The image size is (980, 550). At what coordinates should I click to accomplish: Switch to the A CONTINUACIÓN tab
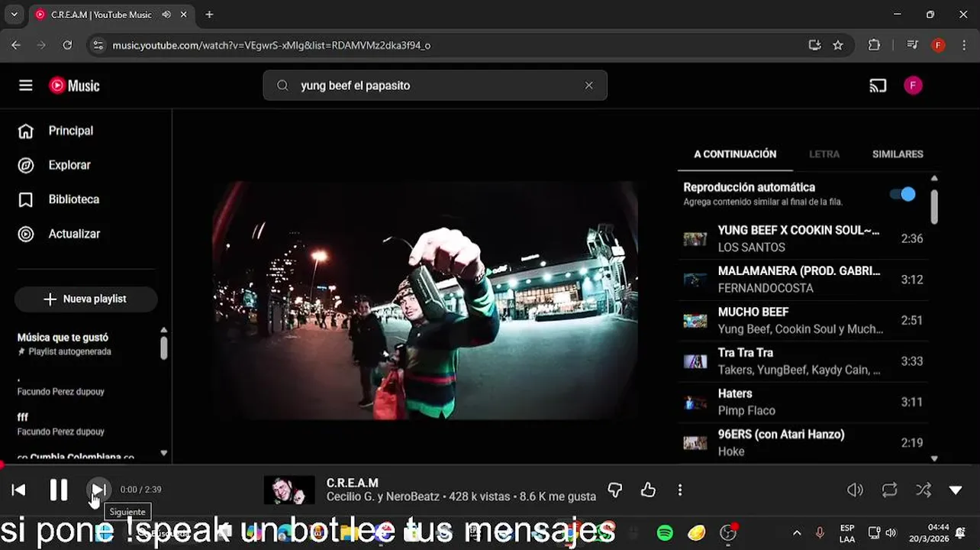pyautogui.click(x=735, y=154)
